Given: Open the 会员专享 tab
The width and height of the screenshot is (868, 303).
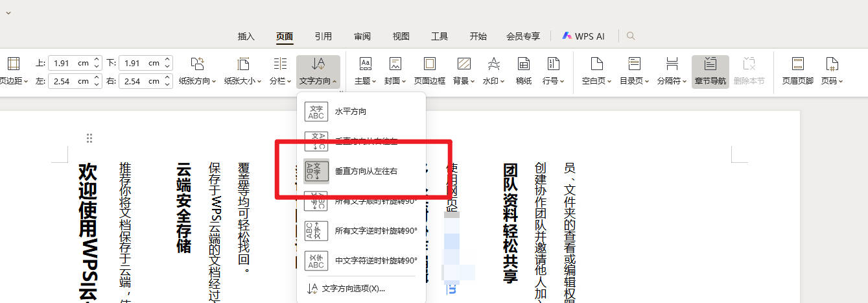Looking at the screenshot, I should tap(523, 36).
